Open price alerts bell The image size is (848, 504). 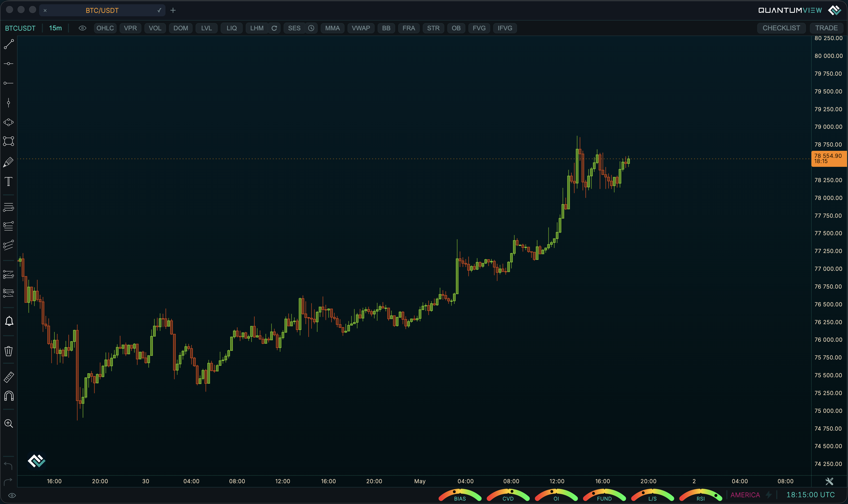(9, 321)
